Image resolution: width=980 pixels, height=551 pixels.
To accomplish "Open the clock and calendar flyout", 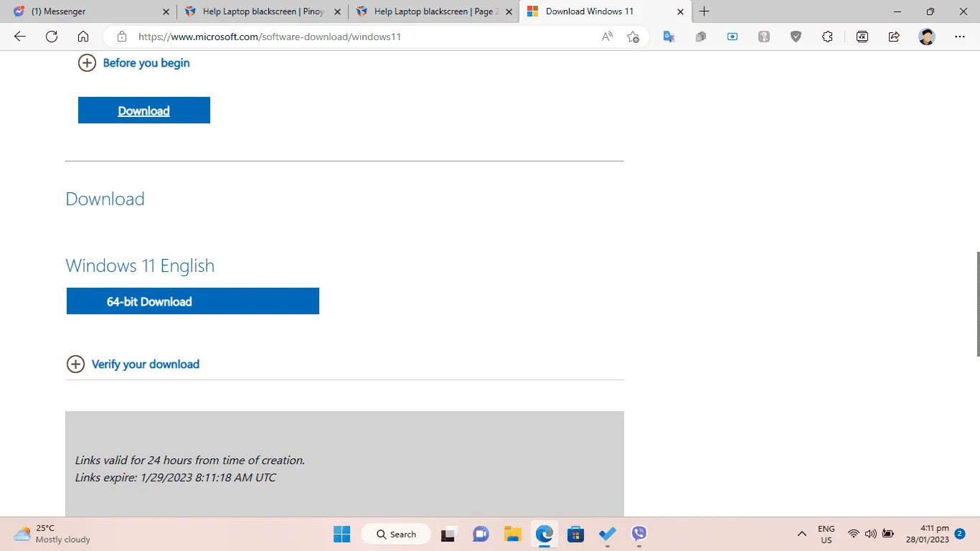I will [x=928, y=534].
